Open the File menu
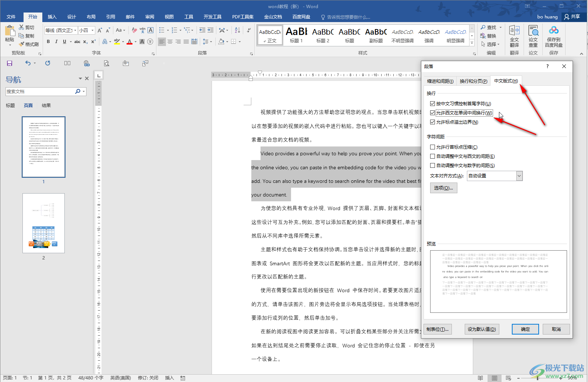Screen dimensions: 588x382 [11, 17]
